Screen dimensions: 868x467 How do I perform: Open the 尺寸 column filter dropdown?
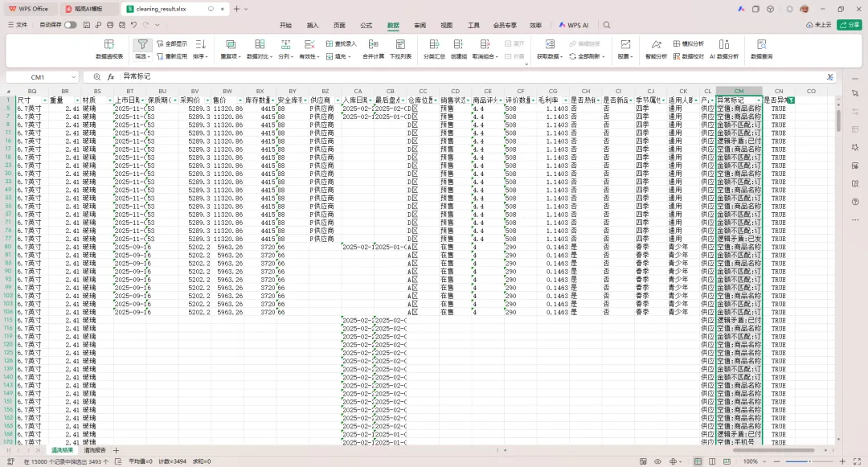point(45,100)
